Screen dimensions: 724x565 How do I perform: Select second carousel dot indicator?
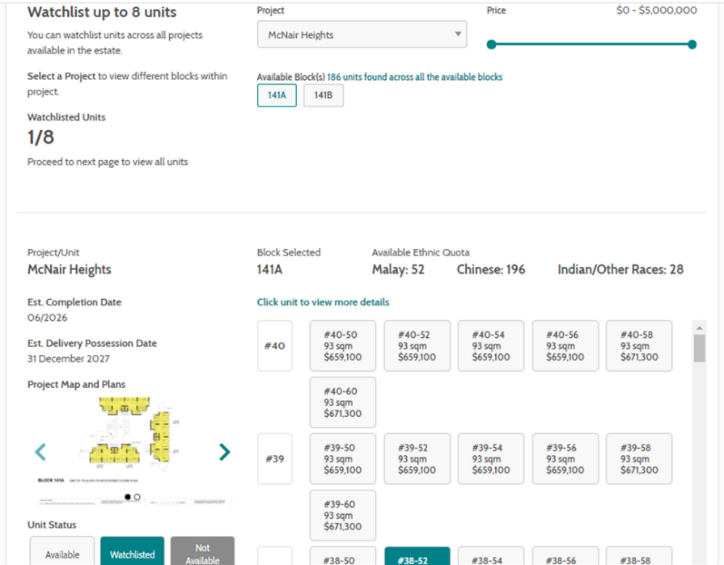click(137, 497)
